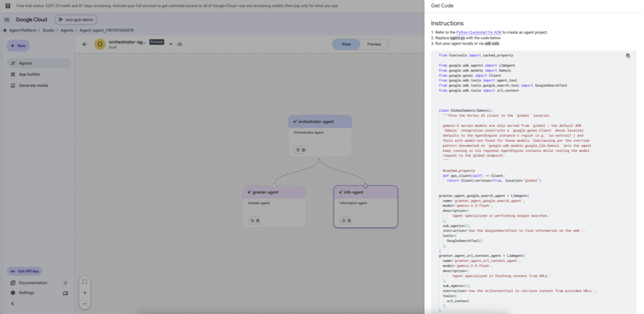Click the Get API key button

pos(25,271)
